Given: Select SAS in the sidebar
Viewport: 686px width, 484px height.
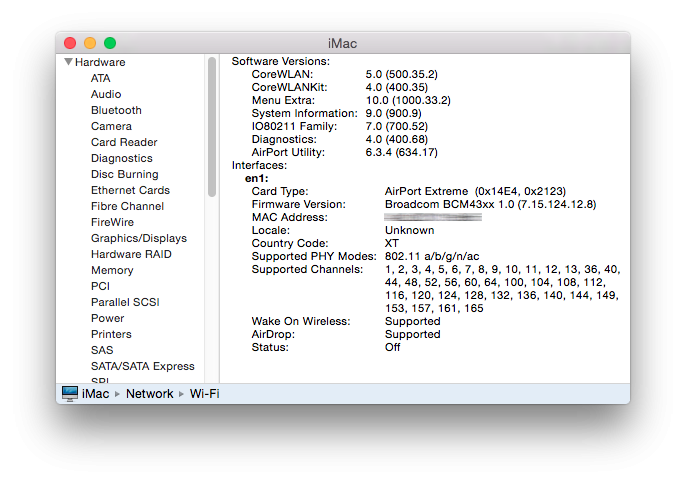Looking at the screenshot, I should 102,350.
